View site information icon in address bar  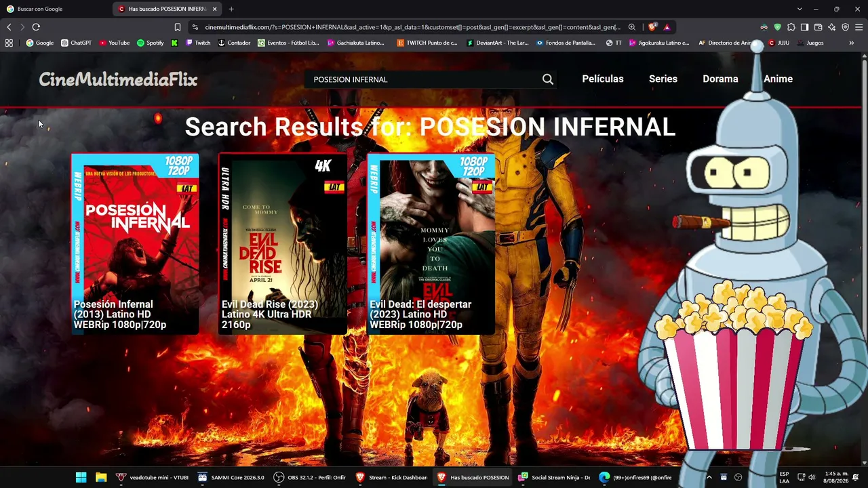click(x=195, y=27)
